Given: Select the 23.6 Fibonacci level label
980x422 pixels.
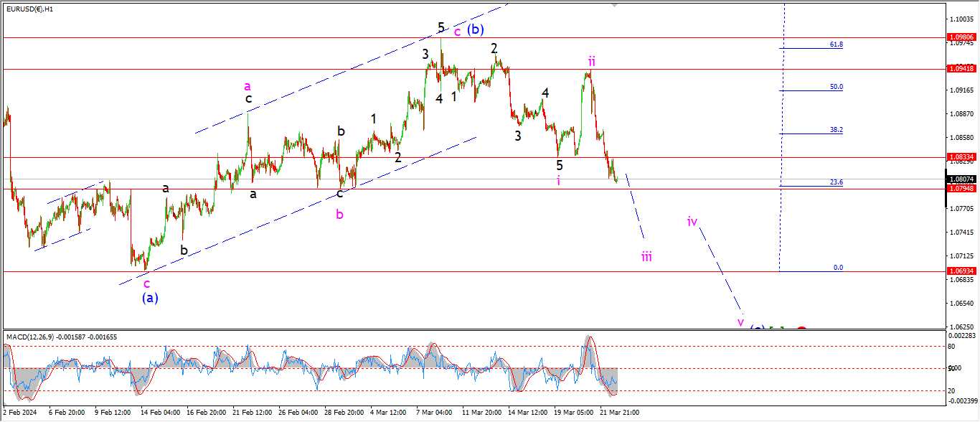Looking at the screenshot, I should pyautogui.click(x=836, y=182).
